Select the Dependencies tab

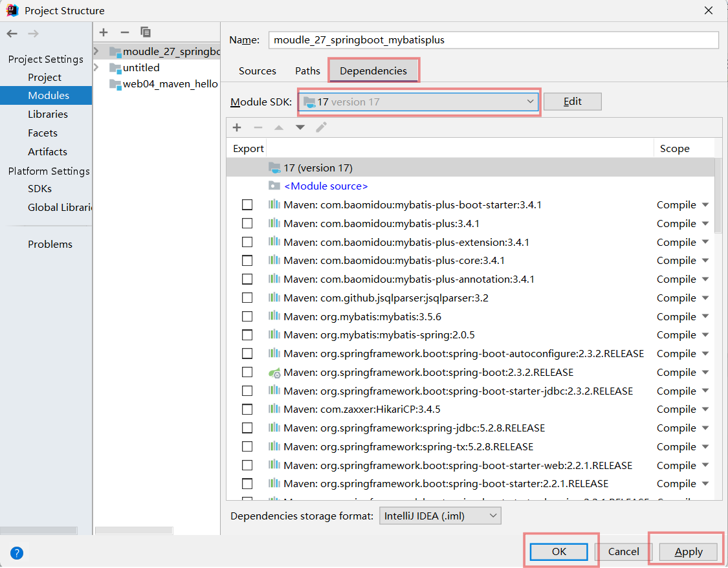pyautogui.click(x=373, y=71)
